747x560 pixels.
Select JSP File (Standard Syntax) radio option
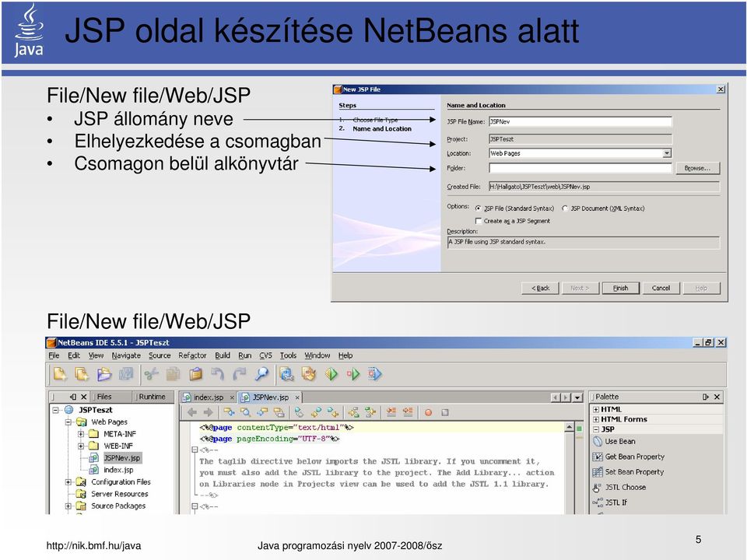pos(478,208)
